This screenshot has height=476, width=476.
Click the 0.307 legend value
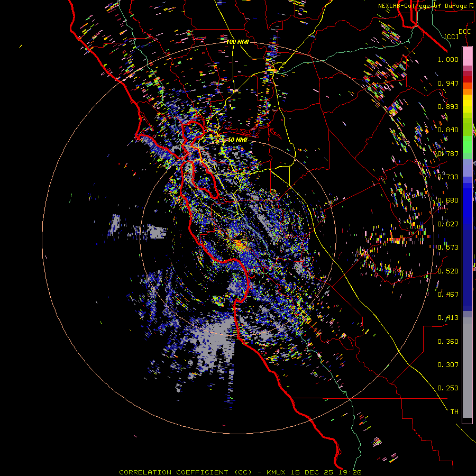(448, 365)
